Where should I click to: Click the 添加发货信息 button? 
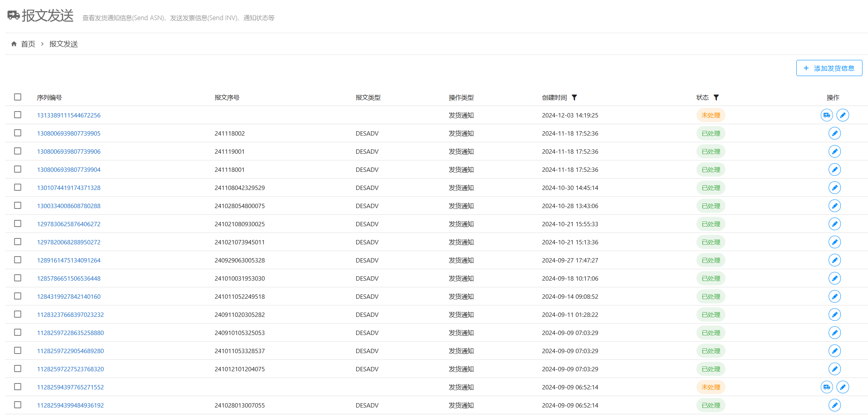829,68
